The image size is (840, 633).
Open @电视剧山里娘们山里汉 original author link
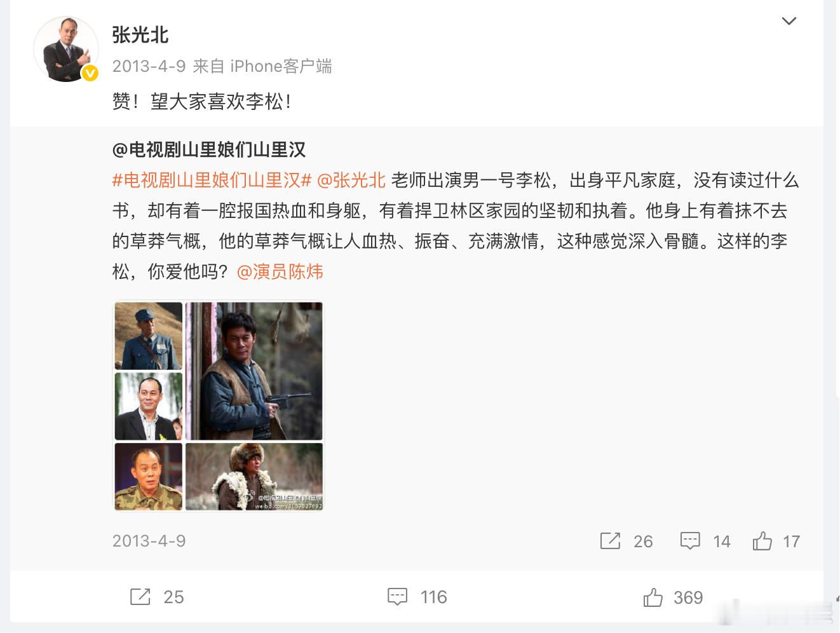[x=209, y=150]
